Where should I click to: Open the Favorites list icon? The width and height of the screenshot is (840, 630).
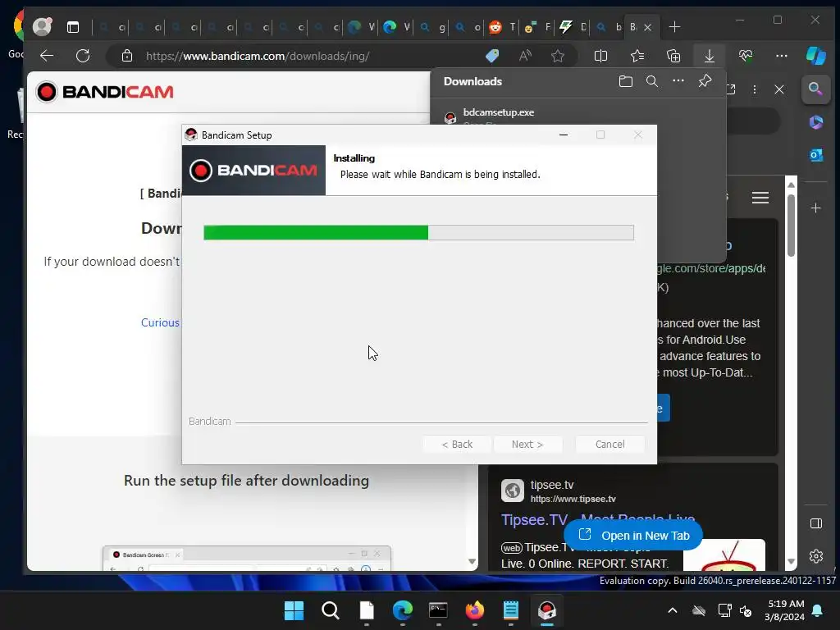pos(637,56)
